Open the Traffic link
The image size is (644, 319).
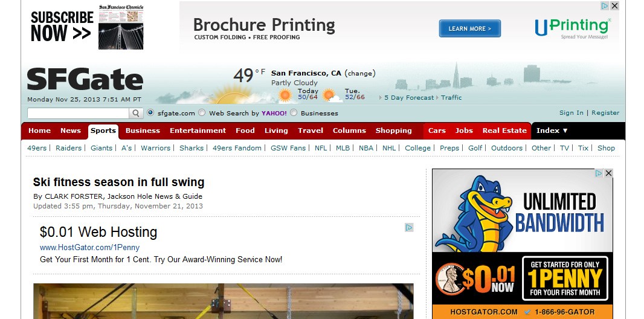coord(451,98)
